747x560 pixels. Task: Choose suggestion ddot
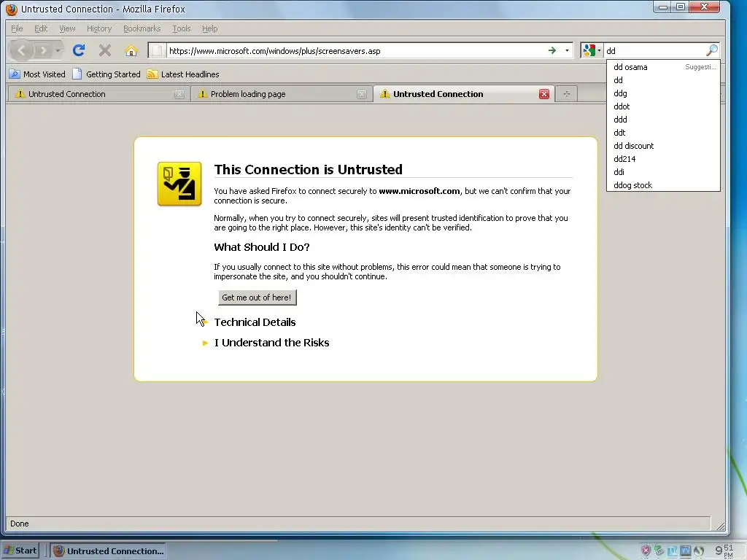click(x=663, y=106)
